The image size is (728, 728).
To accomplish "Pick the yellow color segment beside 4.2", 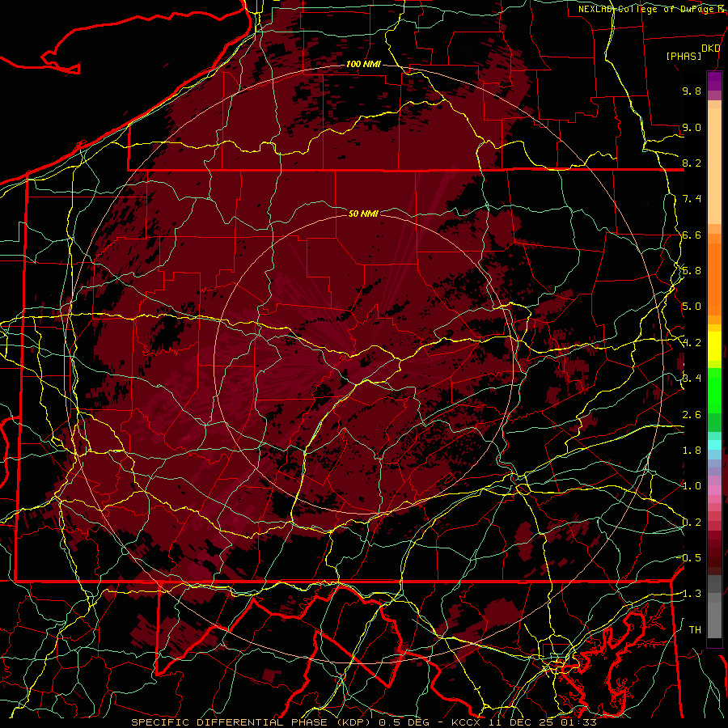I will tap(714, 346).
